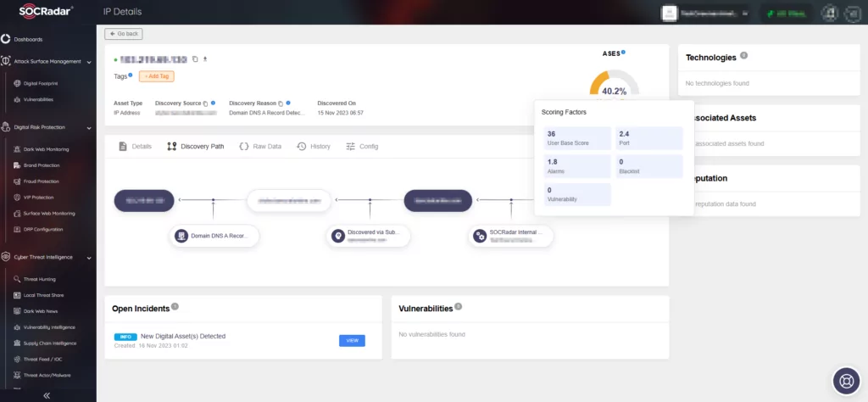Click the Threat Actor/Malware icon
The image size is (868, 402).
17,375
